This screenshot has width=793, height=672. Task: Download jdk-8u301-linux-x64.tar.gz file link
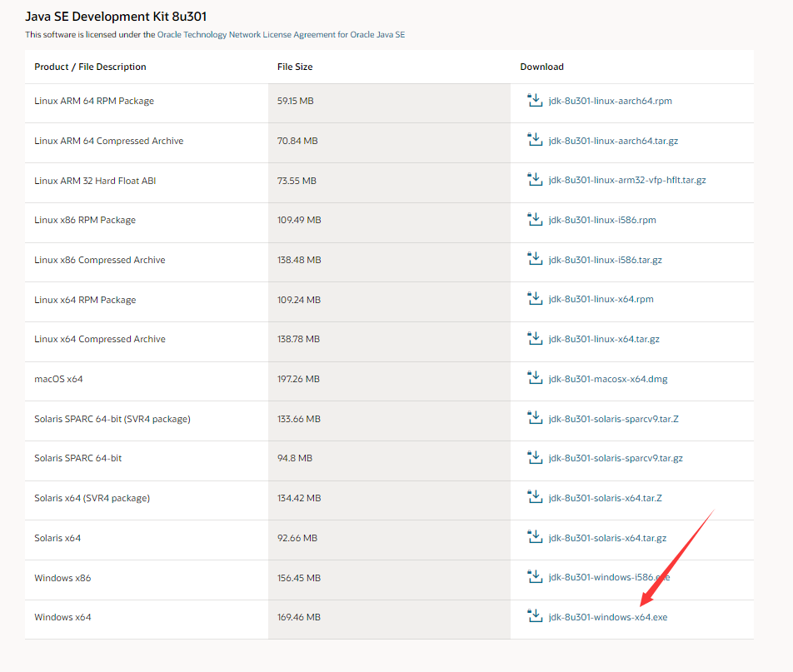[604, 339]
